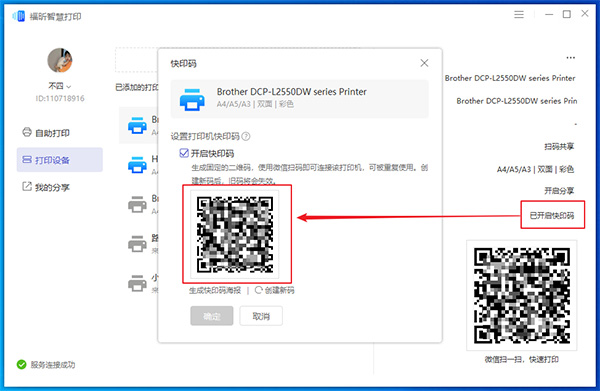600x391 pixels.
Task: Open 自助打印 in the sidebar
Action: point(46,133)
